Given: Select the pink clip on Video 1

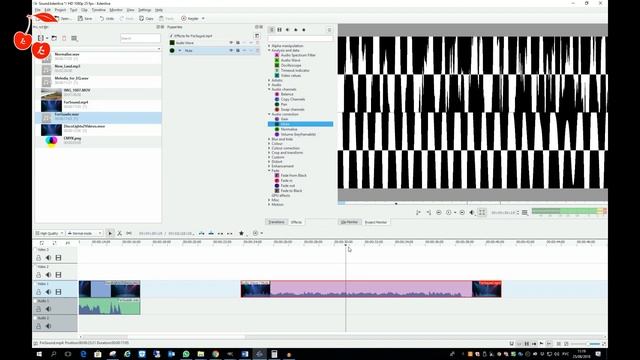Looking at the screenshot, I should pyautogui.click(x=371, y=289).
